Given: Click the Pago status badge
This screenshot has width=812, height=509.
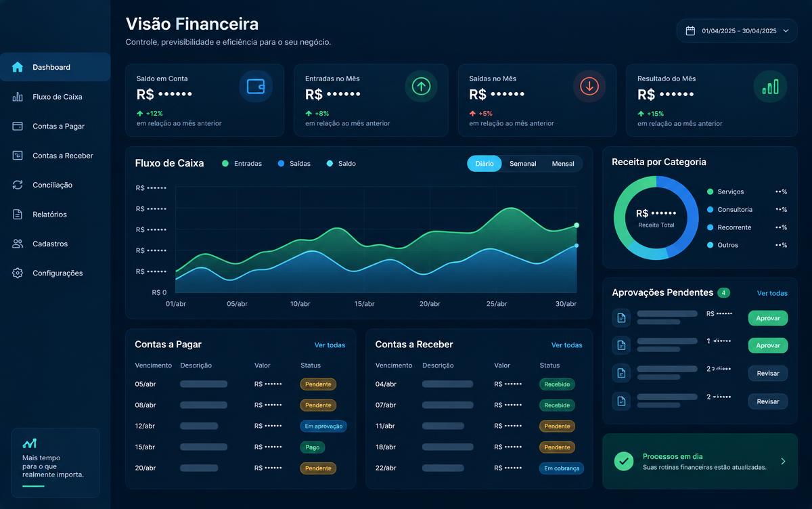Looking at the screenshot, I should click(313, 447).
